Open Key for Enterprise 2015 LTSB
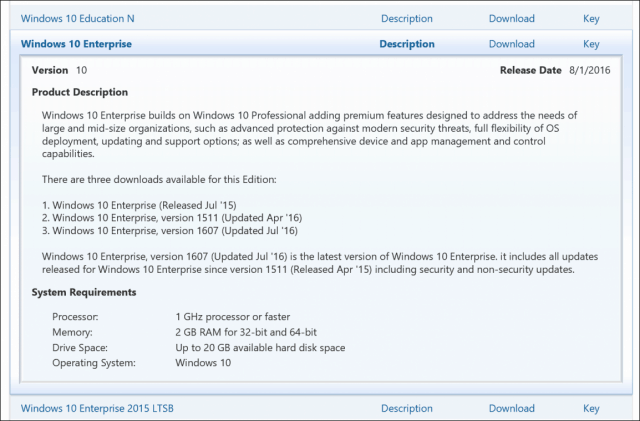The width and height of the screenshot is (640, 421). click(x=591, y=408)
